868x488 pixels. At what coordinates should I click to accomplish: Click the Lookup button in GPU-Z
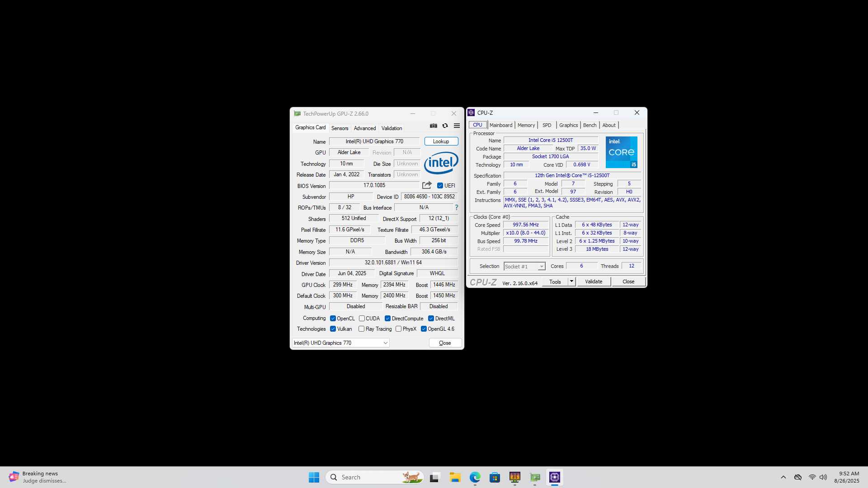click(441, 141)
